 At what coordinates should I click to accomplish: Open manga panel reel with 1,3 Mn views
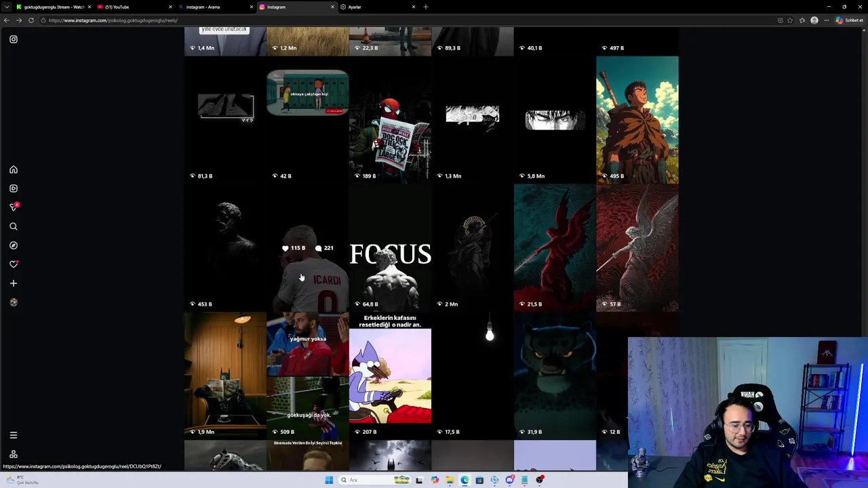tap(472, 120)
